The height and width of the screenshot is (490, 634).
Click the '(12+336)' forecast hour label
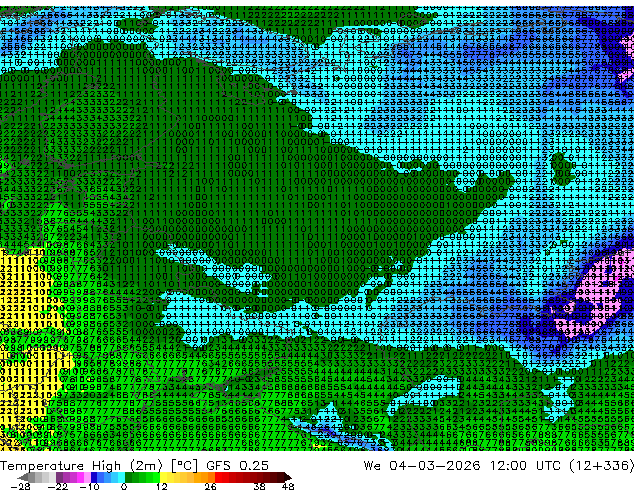(601, 466)
